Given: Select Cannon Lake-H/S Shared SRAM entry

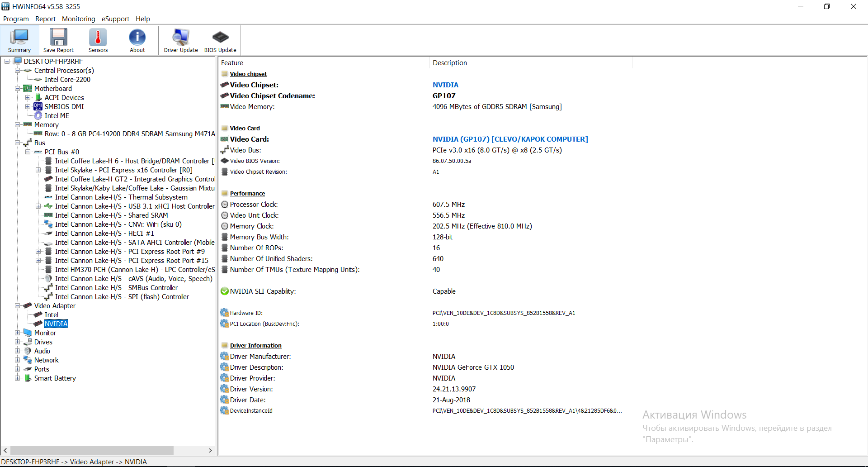Looking at the screenshot, I should pos(111,215).
